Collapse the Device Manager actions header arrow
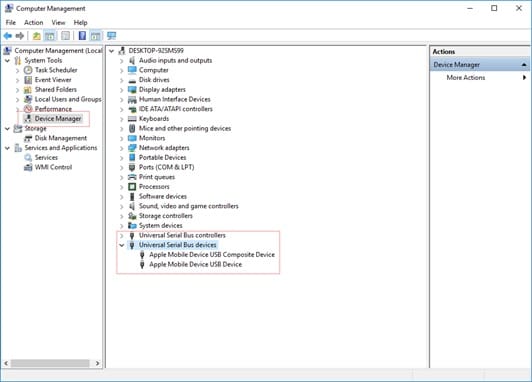The height and width of the screenshot is (382, 532). point(524,64)
